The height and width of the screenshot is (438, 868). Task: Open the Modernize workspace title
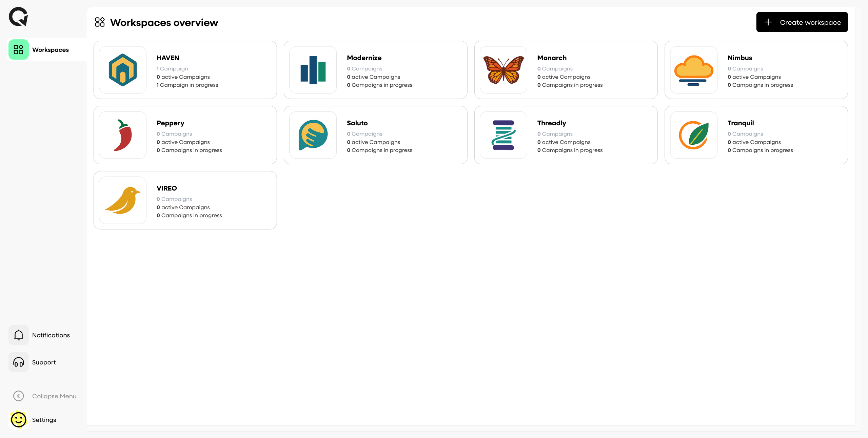[364, 58]
